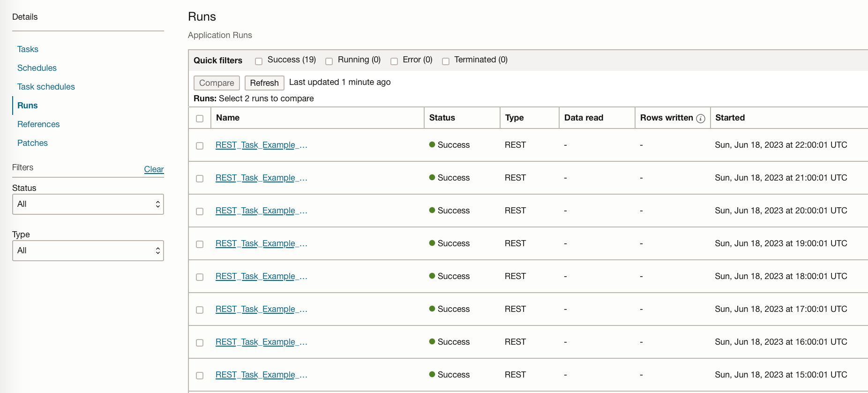Open REST_Task_Example run from 22:00:01 UTC
The width and height of the screenshot is (868, 393).
click(262, 145)
